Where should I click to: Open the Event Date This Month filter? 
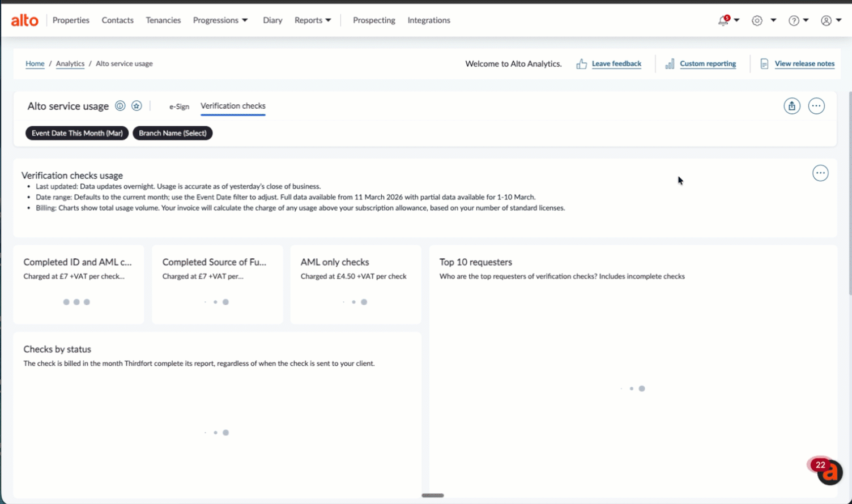point(77,133)
